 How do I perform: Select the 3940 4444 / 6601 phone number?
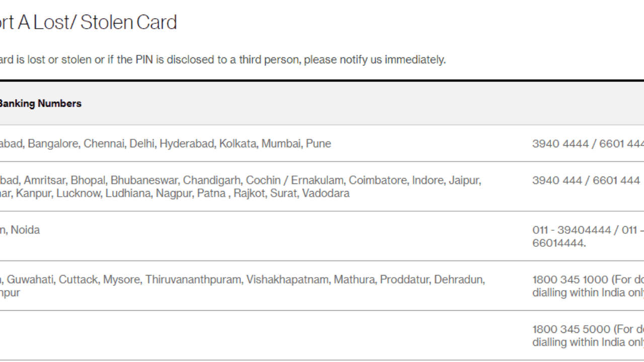point(588,144)
